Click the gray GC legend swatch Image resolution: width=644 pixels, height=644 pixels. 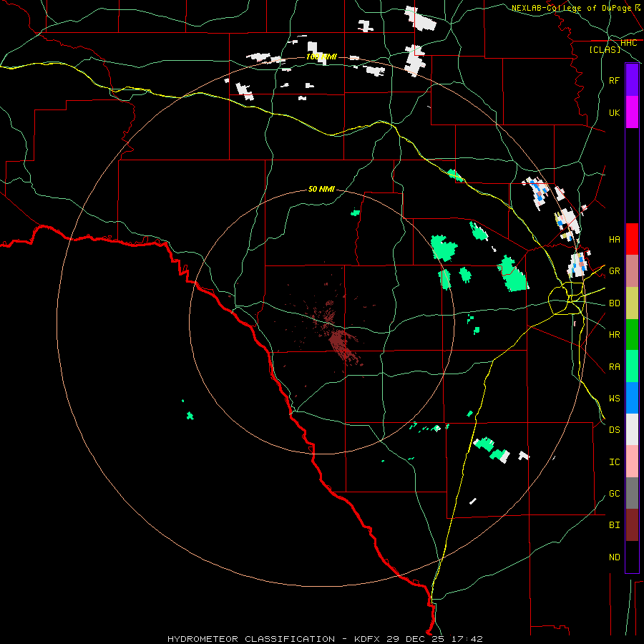(632, 493)
